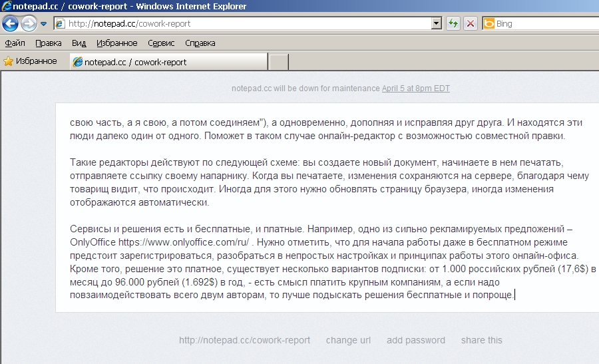The width and height of the screenshot is (599, 364).
Task: Click the text 96.000 рублей (1.692$)
Action: point(166,283)
